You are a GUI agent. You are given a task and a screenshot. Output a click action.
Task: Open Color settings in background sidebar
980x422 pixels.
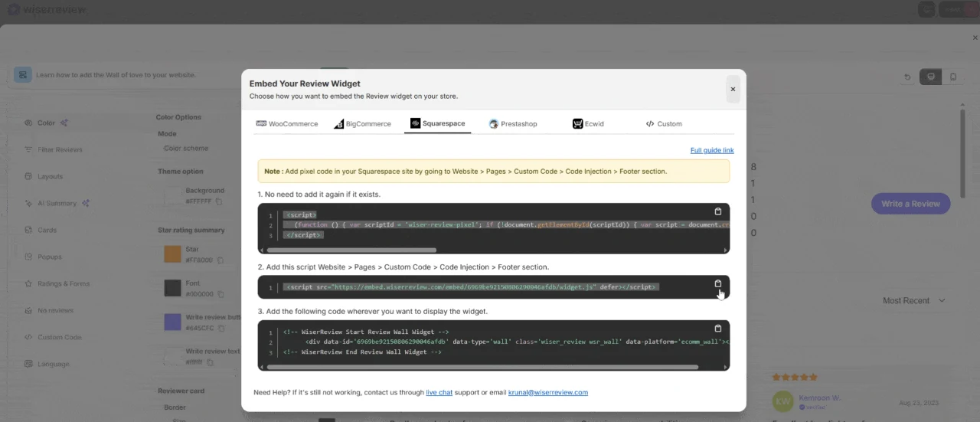point(47,123)
